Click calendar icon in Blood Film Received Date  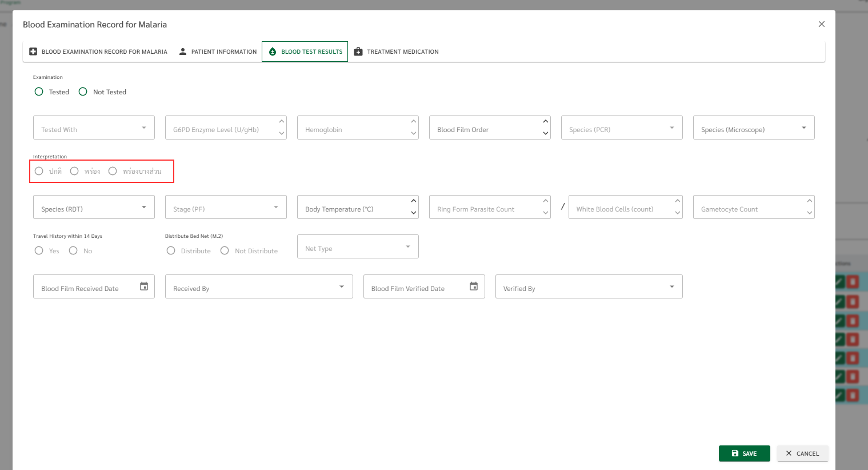(144, 286)
